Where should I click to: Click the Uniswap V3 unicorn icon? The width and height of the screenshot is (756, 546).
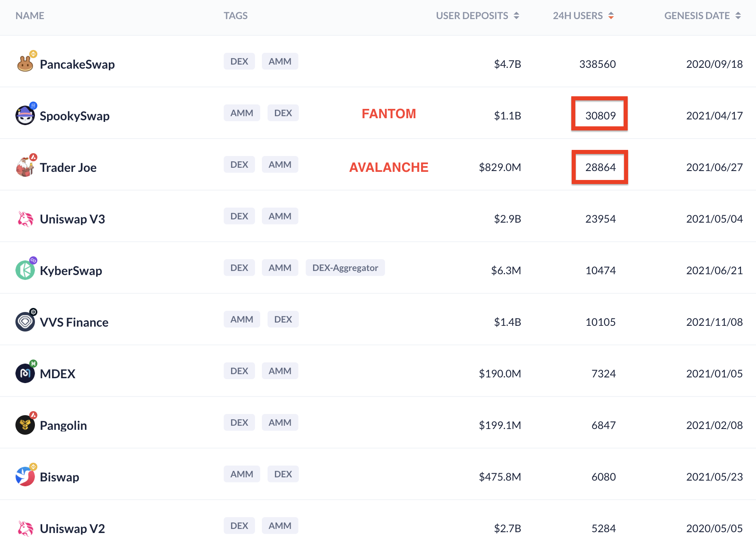(x=25, y=219)
